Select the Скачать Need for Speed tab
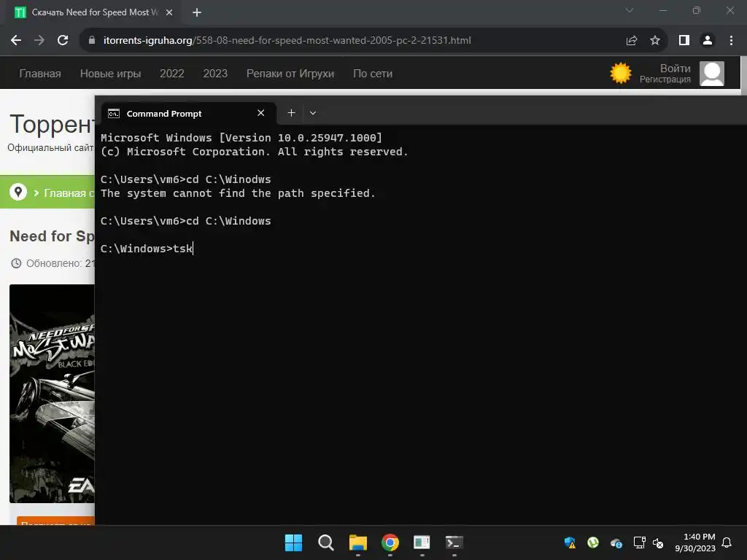This screenshot has height=560, width=747. 94,12
